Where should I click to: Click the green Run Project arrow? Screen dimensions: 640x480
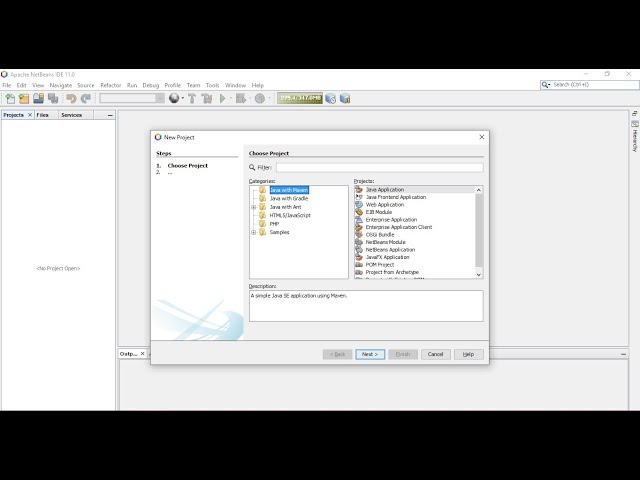[222, 98]
